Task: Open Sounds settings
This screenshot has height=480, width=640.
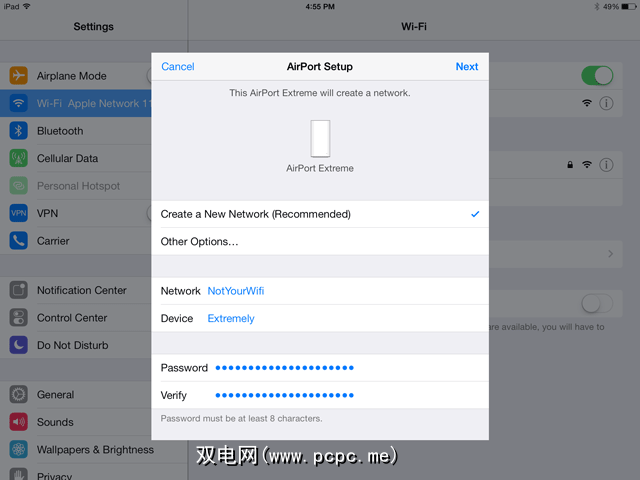Action: pos(76,422)
